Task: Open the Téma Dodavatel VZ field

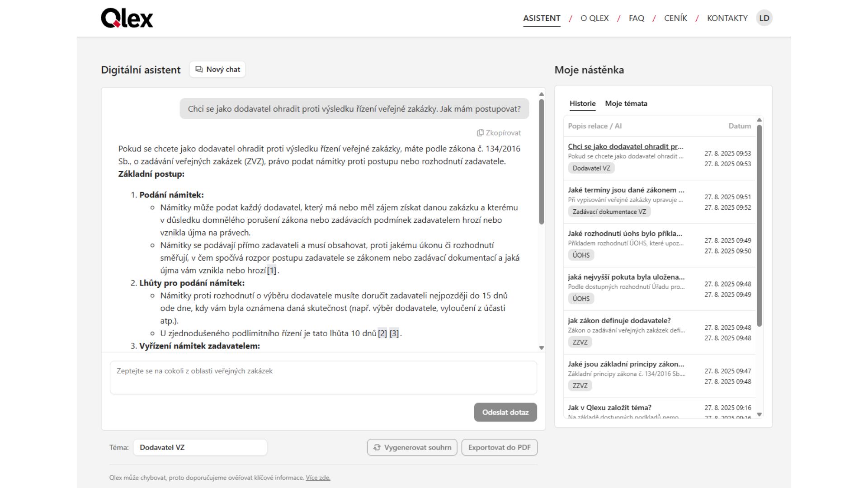Action: 200,447
